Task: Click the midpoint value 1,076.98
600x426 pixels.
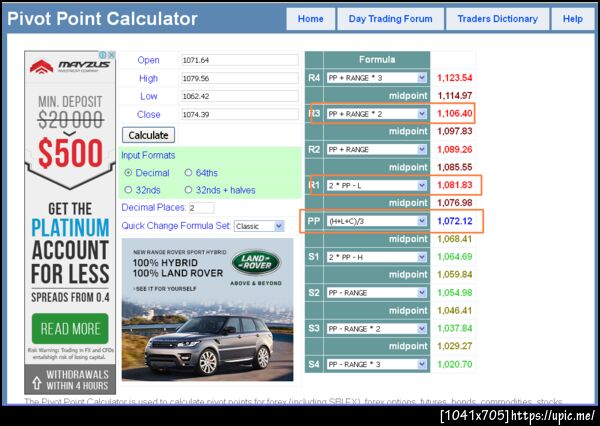Action: (x=455, y=203)
